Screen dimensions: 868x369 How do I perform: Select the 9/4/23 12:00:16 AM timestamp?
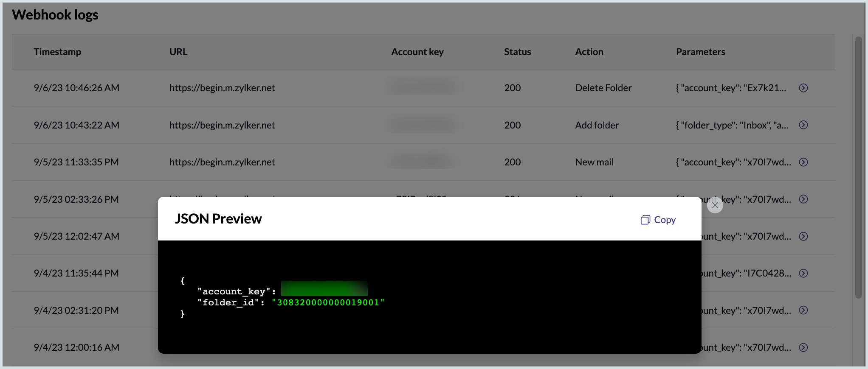[x=76, y=347]
